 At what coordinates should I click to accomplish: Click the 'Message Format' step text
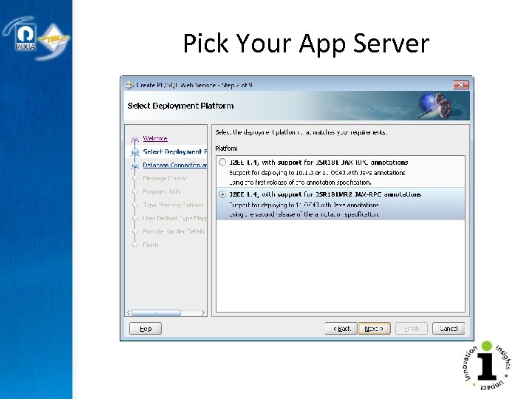(x=165, y=178)
